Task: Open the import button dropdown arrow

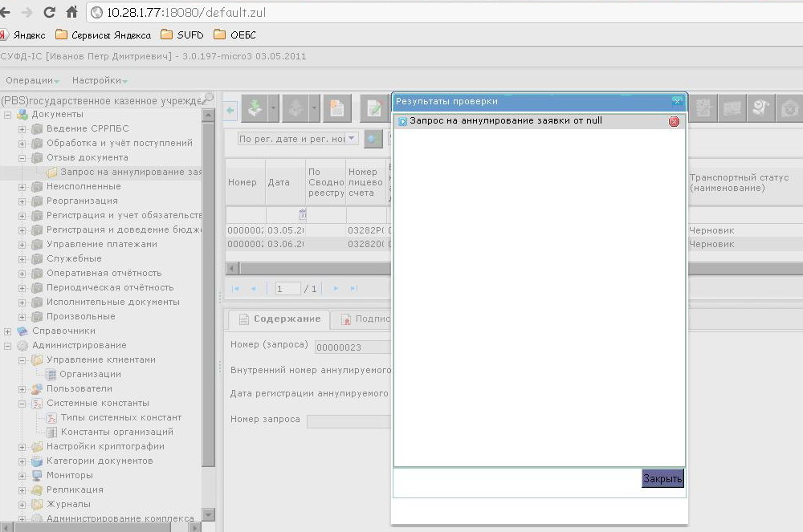Action: (x=274, y=108)
